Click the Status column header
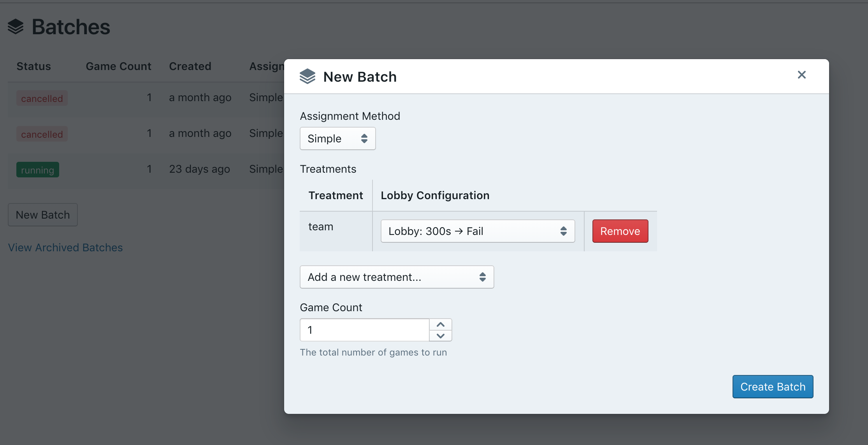 tap(33, 66)
